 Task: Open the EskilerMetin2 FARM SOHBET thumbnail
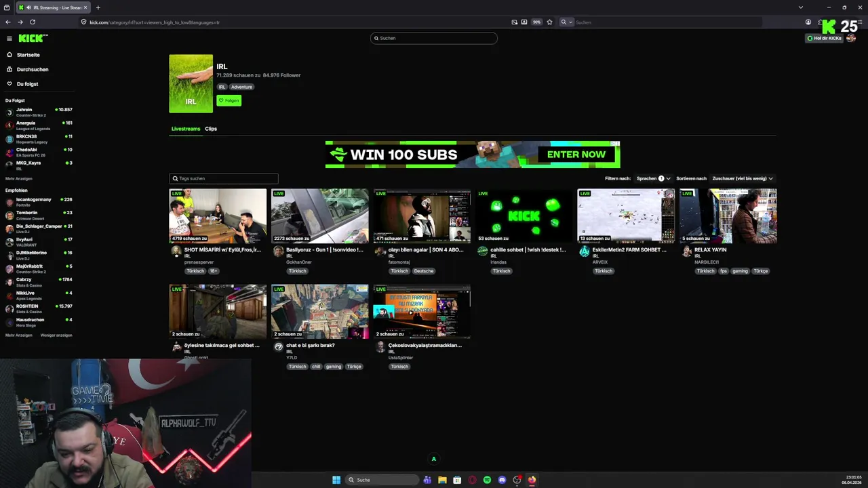click(626, 216)
